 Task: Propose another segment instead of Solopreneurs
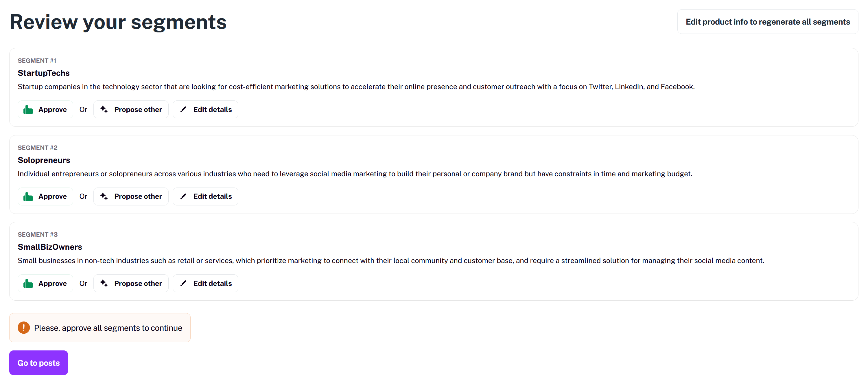pos(131,196)
